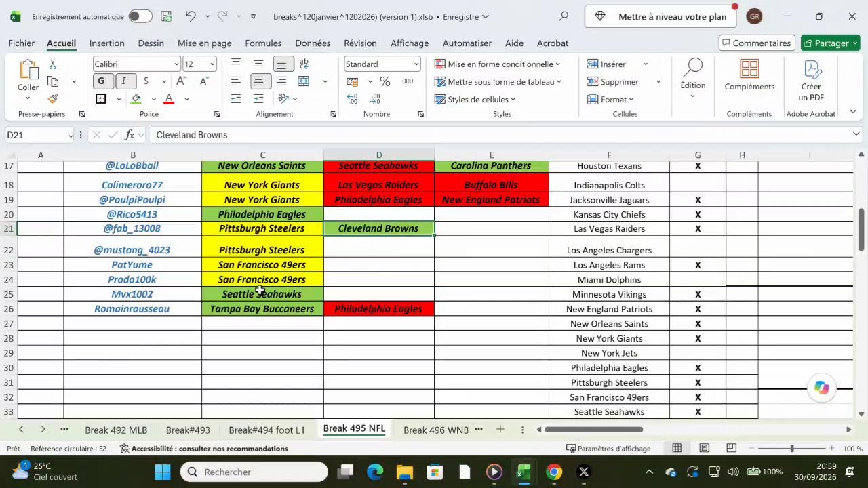The image size is (868, 488).
Task: Increase font size with A^ icon
Action: [x=181, y=81]
